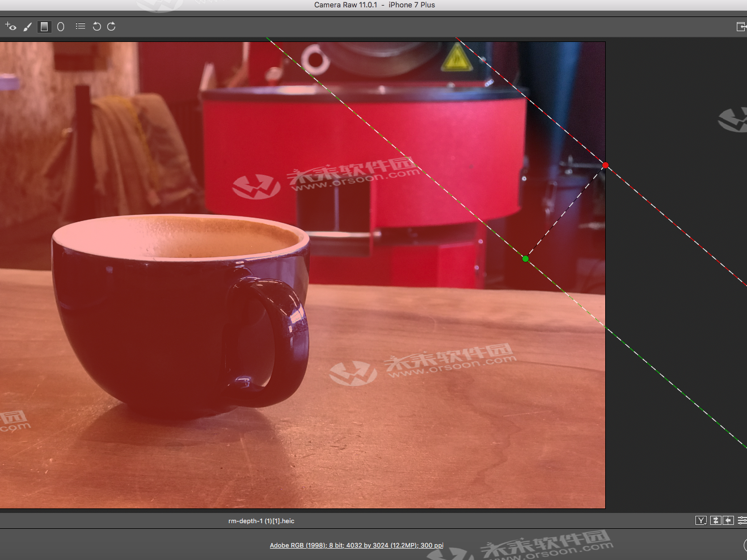Click the Camera Raw 11.0.1 title bar
Image resolution: width=747 pixels, height=560 pixels.
coord(373,5)
